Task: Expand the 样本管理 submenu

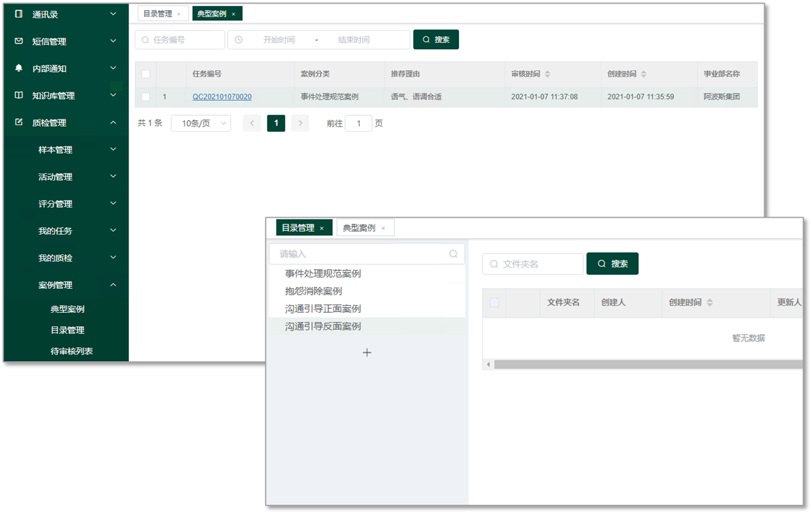Action: (x=113, y=150)
